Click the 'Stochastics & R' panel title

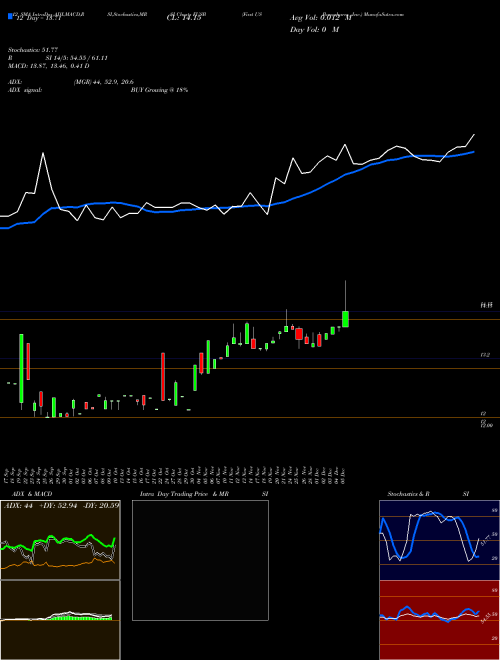(409, 494)
